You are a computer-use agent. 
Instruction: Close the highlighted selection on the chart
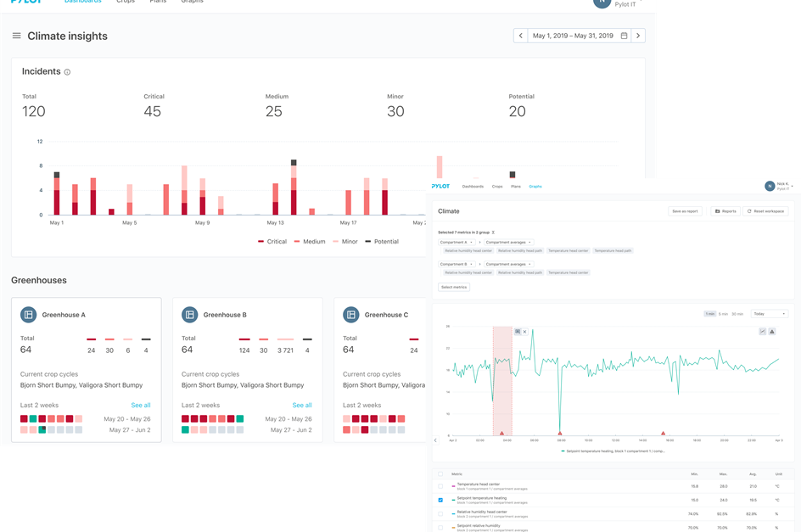click(524, 331)
